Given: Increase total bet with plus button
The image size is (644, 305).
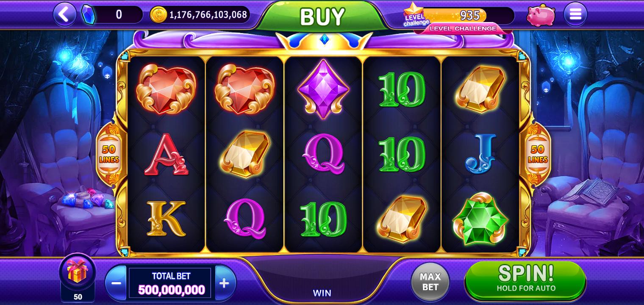Looking at the screenshot, I should (x=225, y=283).
